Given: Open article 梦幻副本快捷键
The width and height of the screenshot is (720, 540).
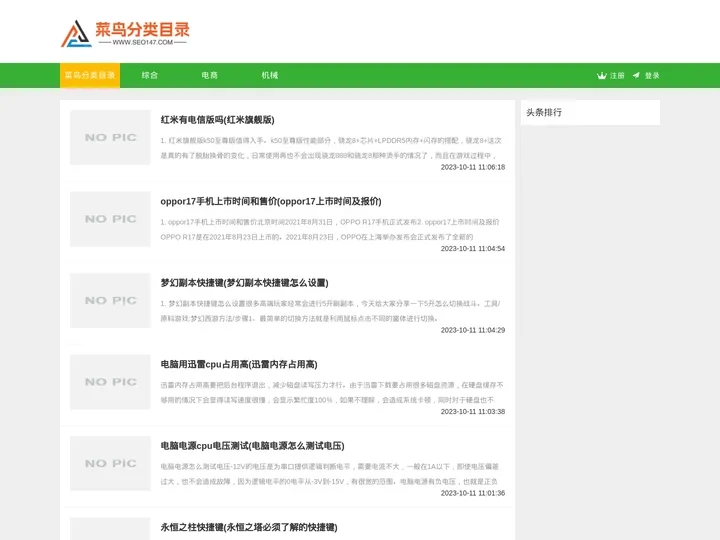Looking at the screenshot, I should pos(244,283).
